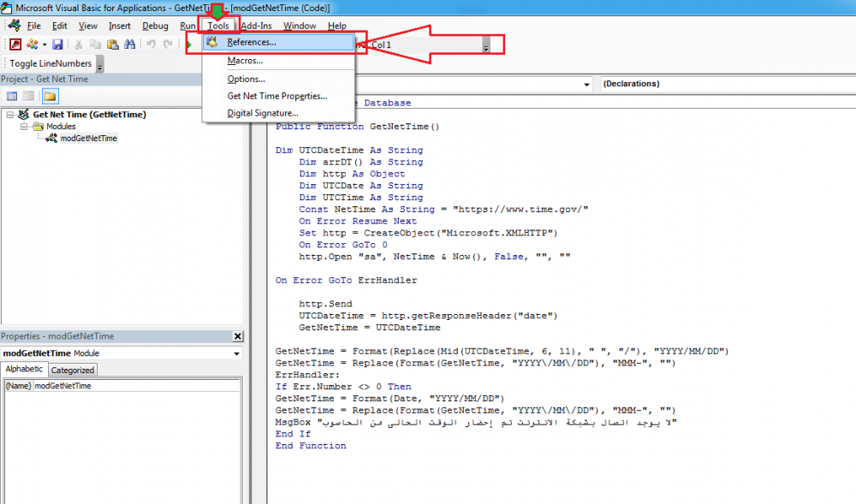The image size is (856, 504).
Task: Click the Modules folder icon
Action: pos(39,127)
